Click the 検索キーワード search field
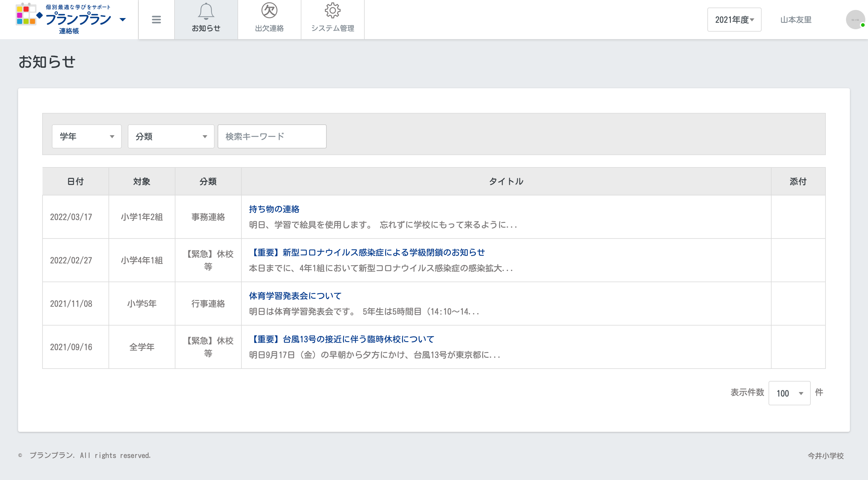Screen dimensions: 868x480 coord(272,136)
